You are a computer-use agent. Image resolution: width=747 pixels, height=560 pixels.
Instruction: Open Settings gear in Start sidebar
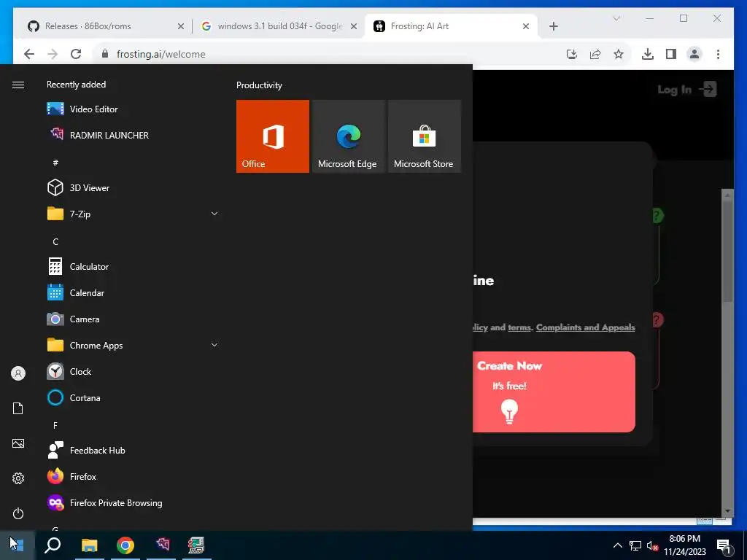18,478
